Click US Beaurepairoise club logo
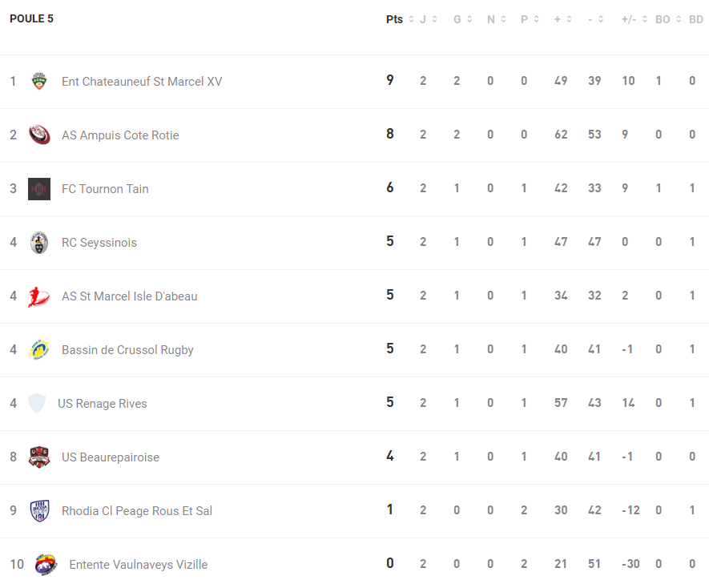Screen dimensions: 709x588 point(39,457)
